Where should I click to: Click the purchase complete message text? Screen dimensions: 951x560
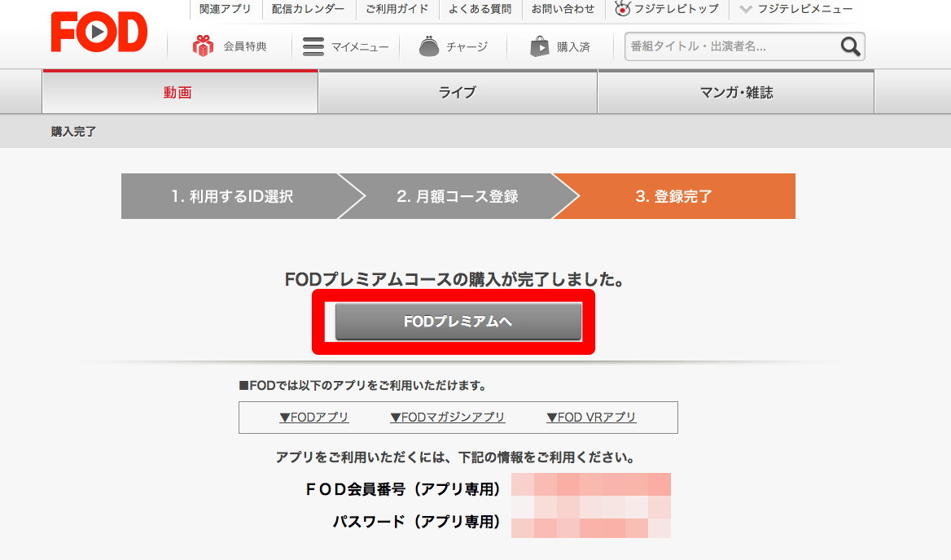pos(454,279)
